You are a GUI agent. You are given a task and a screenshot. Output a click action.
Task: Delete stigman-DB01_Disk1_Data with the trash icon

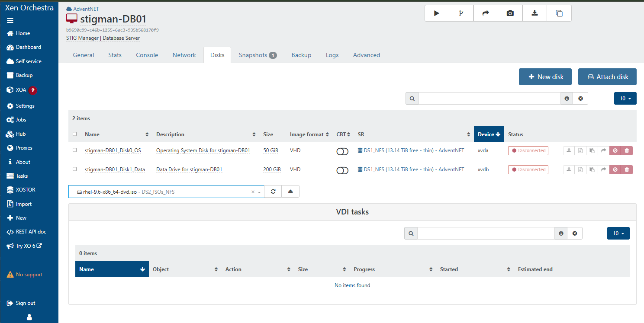click(627, 169)
